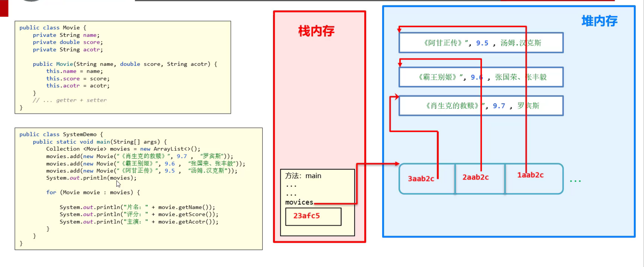
Task: Click the 3aab2c address cell
Action: tap(427, 179)
